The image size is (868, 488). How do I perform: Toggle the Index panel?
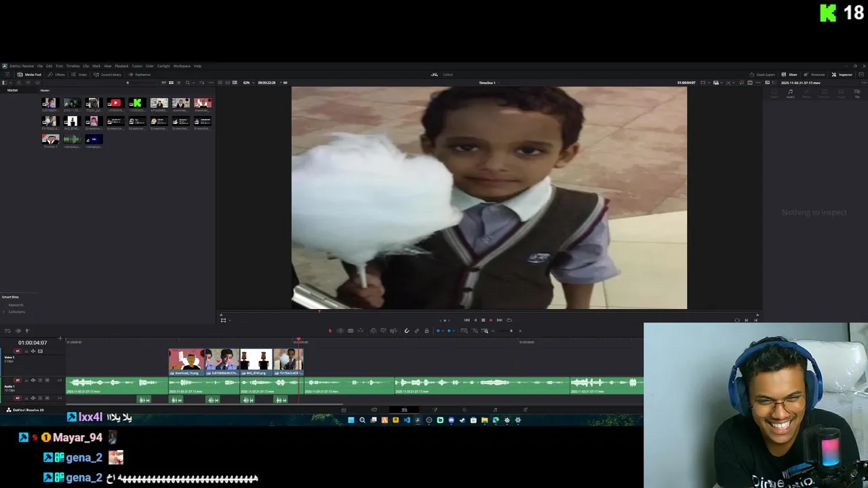pyautogui.click(x=79, y=75)
